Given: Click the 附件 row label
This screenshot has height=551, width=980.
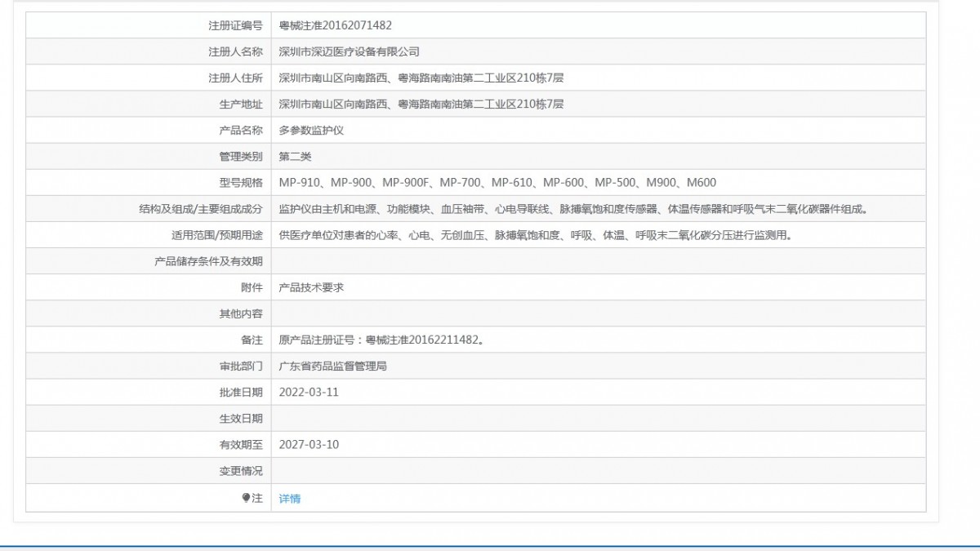Looking at the screenshot, I should [x=252, y=287].
